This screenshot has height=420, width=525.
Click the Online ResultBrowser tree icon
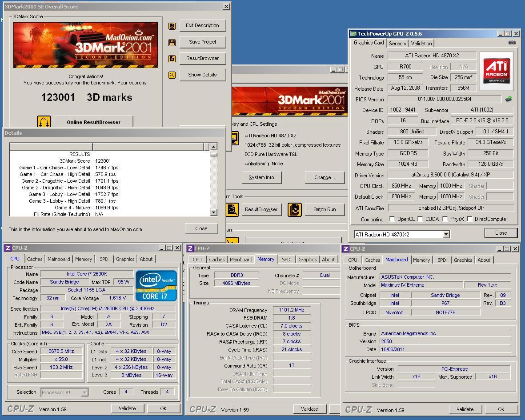pos(44,121)
